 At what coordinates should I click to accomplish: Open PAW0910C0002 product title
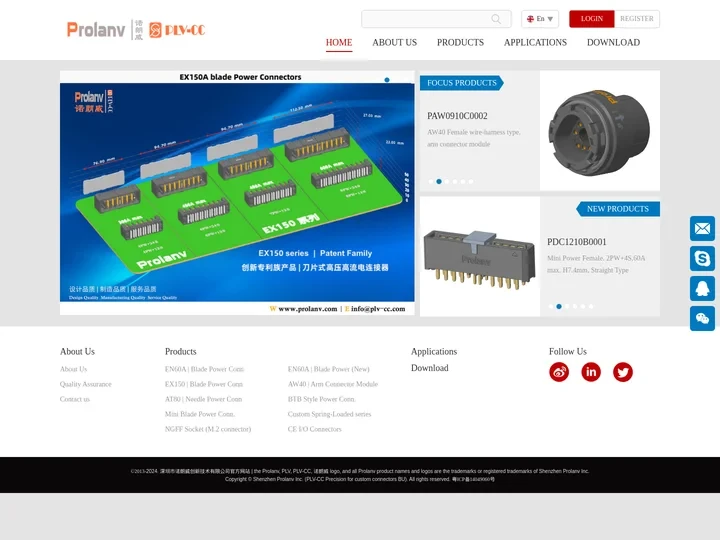(x=457, y=116)
